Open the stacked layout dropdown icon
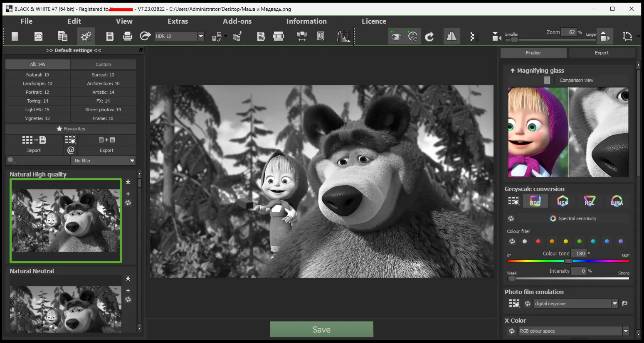Screen dimensions: 644x343 219,37
